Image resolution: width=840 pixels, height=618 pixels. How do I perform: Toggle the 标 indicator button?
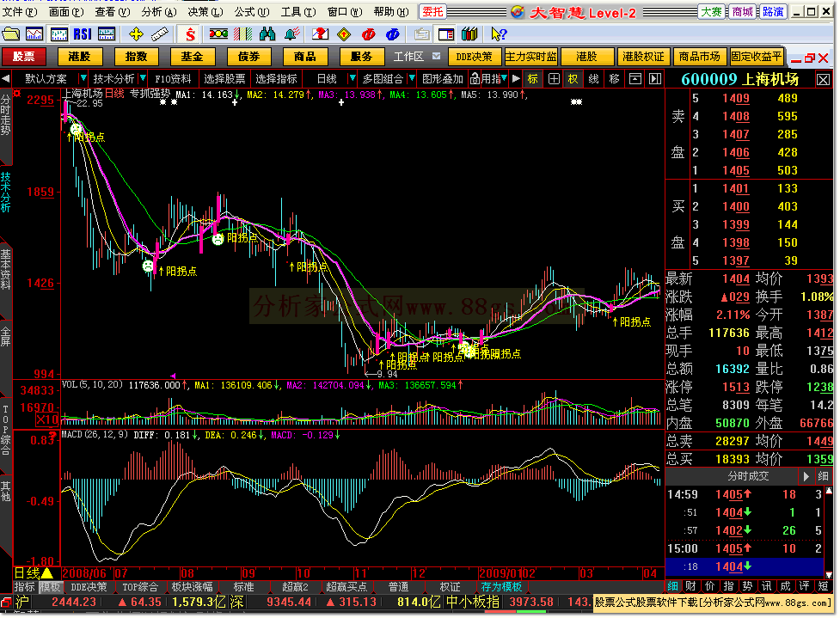click(532, 79)
